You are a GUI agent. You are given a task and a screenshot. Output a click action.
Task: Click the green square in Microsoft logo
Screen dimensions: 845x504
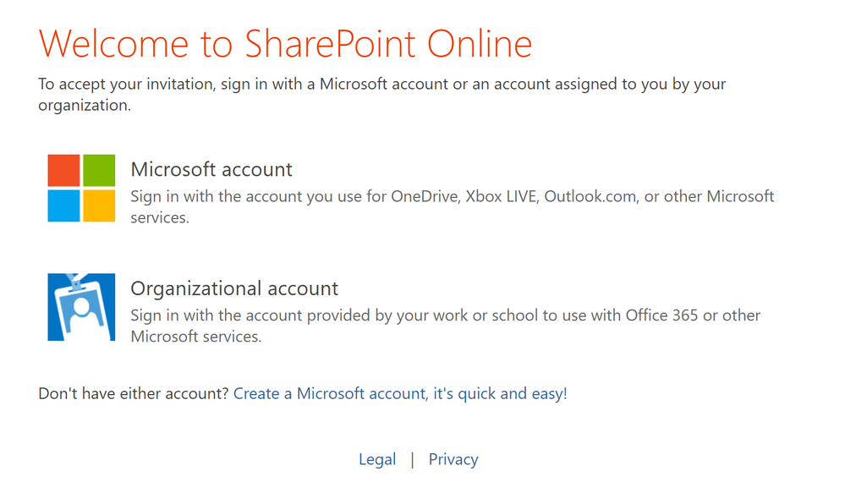click(99, 170)
